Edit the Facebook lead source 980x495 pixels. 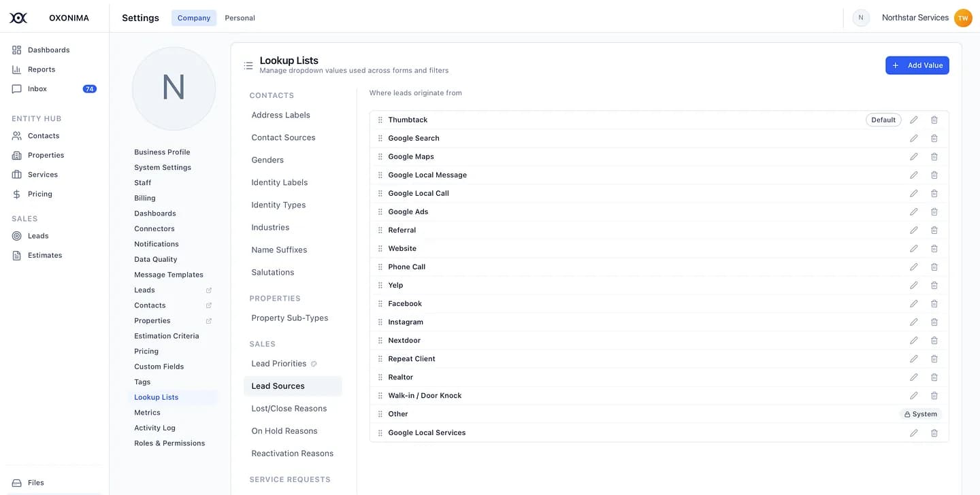coord(914,303)
